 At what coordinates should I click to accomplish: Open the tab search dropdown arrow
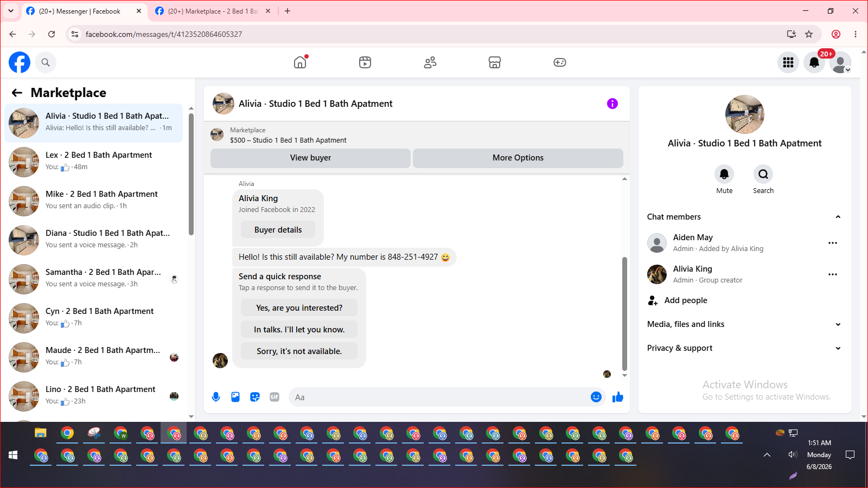[11, 11]
